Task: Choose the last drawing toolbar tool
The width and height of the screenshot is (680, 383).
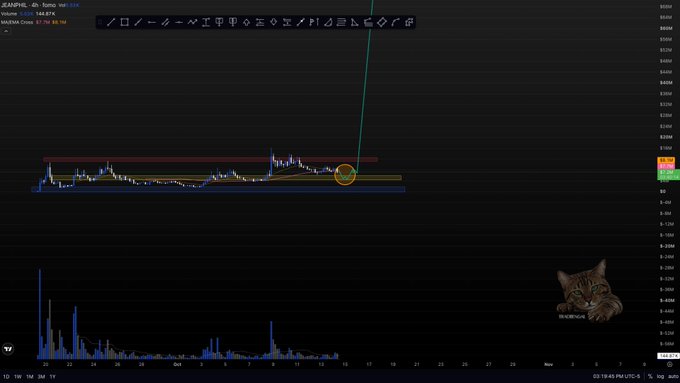Action: click(409, 22)
